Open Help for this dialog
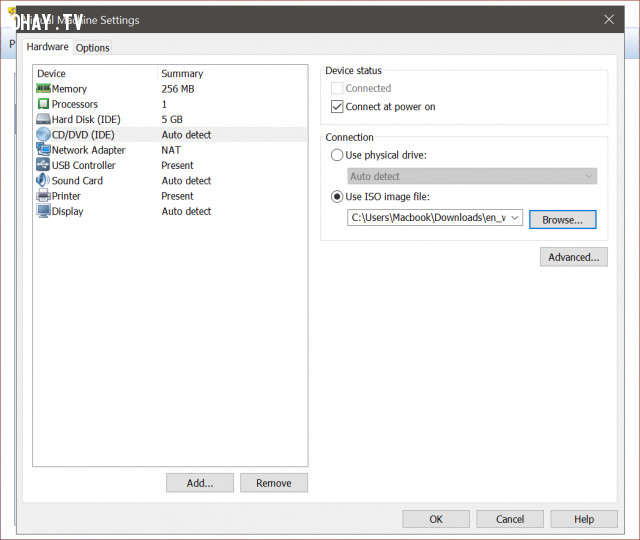Image resolution: width=640 pixels, height=540 pixels. (584, 519)
